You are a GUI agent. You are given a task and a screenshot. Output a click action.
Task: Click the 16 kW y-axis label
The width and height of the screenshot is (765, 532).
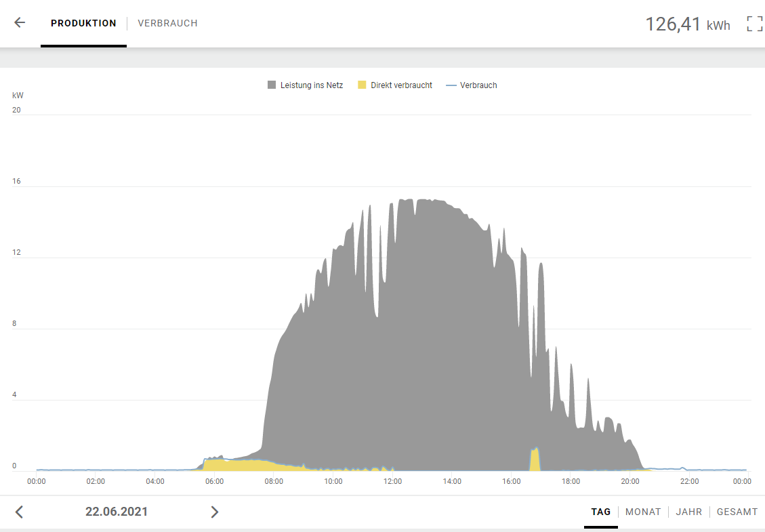point(16,181)
